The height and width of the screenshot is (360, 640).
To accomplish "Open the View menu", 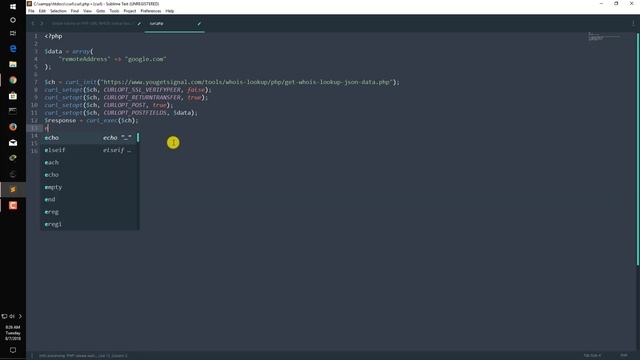I will 87,11.
